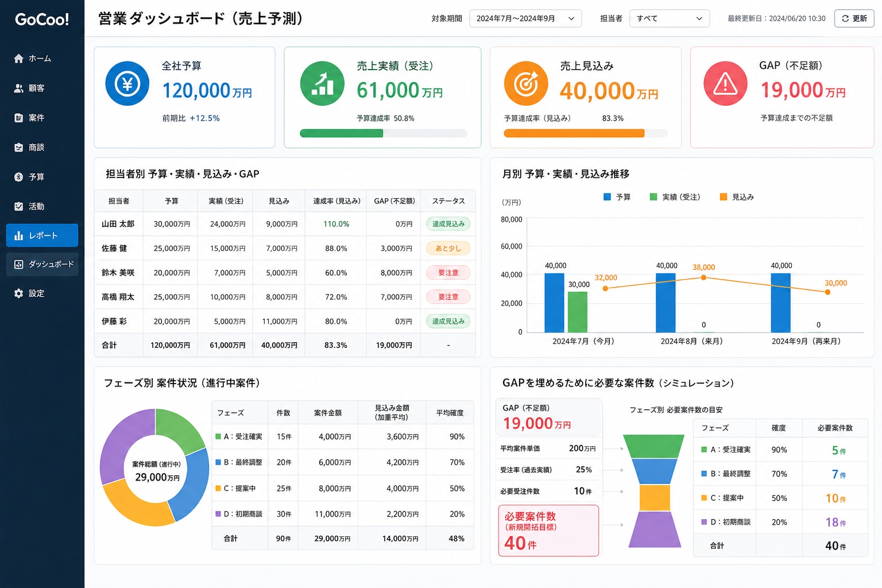Click 要注意 status badge for 高橋 翔太
This screenshot has height=588, width=882.
[448, 297]
